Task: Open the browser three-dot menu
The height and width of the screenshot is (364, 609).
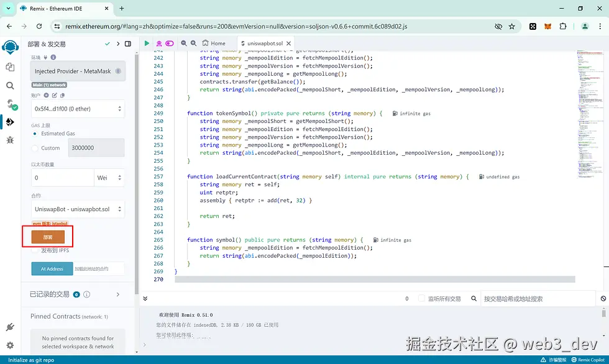Action: 600,26
